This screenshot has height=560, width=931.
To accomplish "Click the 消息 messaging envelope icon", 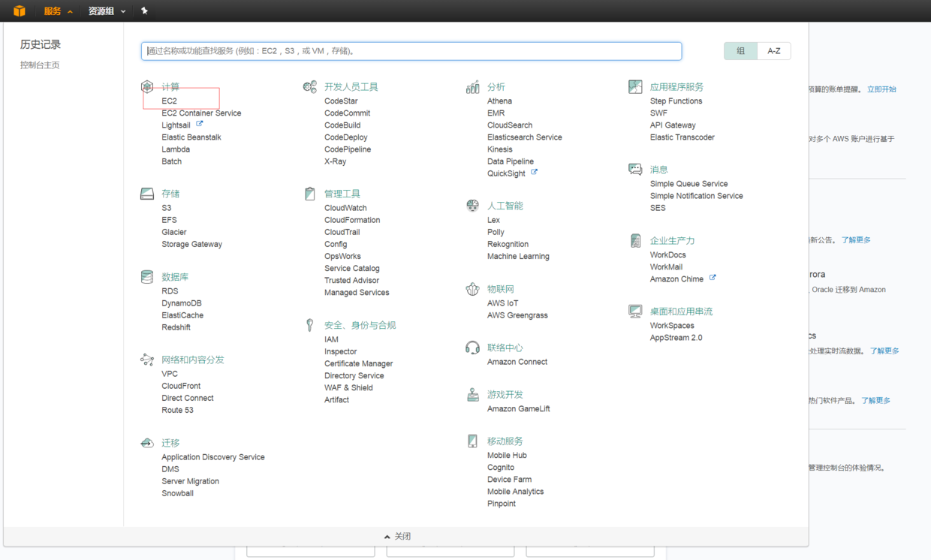I will click(635, 168).
